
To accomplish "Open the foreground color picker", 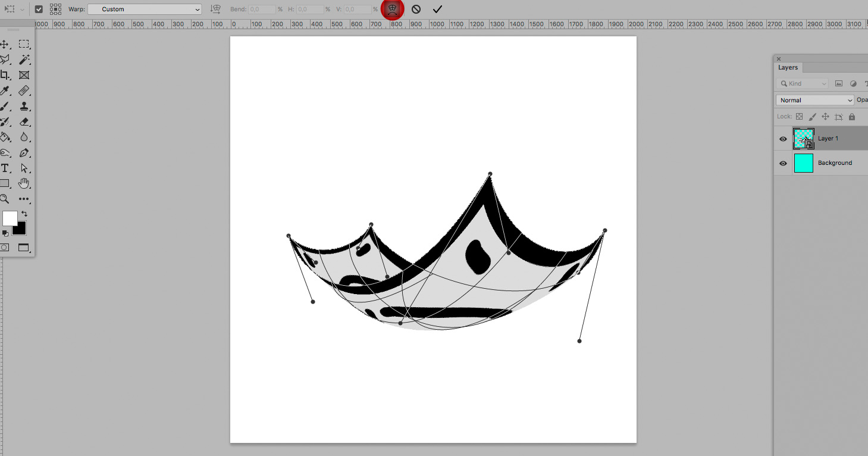I will click(10, 218).
